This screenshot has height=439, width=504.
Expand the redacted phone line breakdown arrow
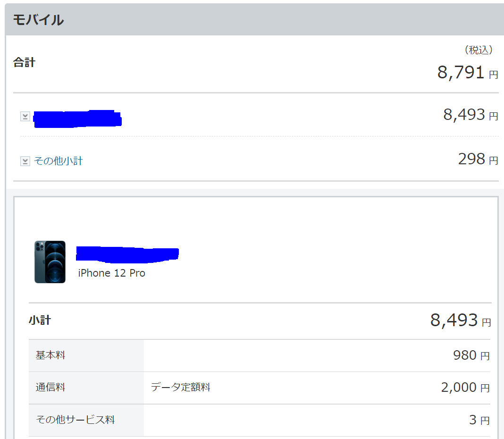(x=25, y=117)
